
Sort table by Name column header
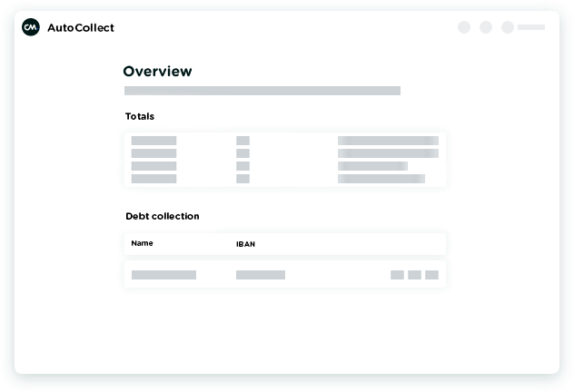coord(142,243)
